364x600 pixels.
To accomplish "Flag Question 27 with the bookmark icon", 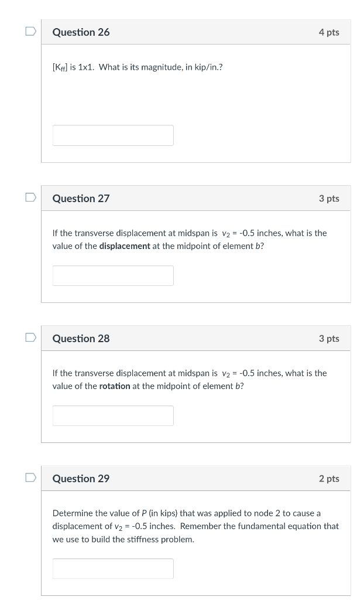I will pos(30,197).
